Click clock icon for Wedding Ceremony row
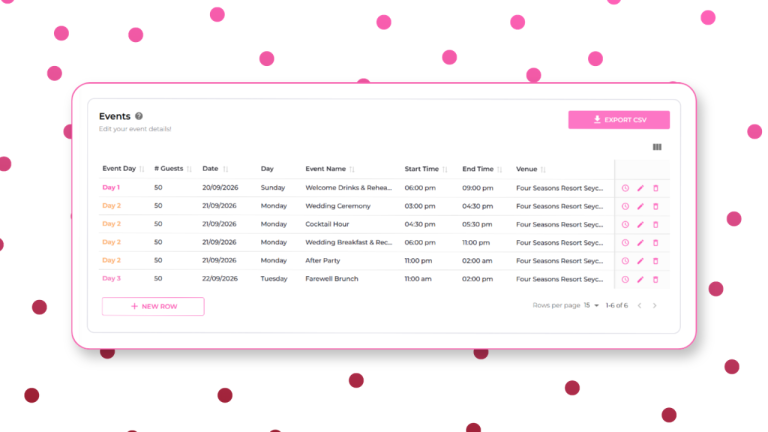The image size is (768, 432). click(625, 206)
